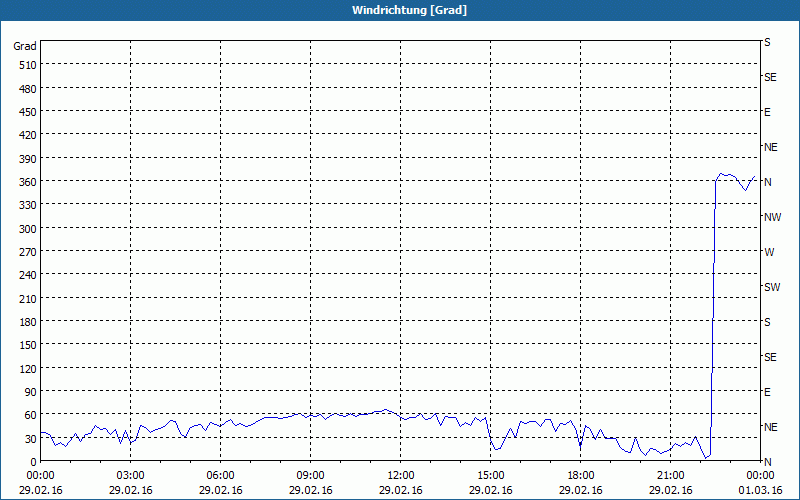The height and width of the screenshot is (500, 800).
Task: Click the 150 degree axis label
Action: coord(29,345)
